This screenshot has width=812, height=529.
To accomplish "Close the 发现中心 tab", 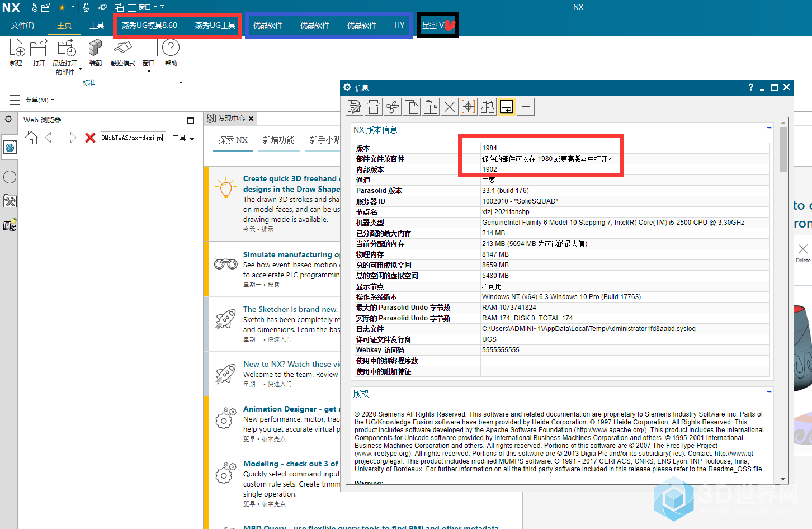I will 251,119.
